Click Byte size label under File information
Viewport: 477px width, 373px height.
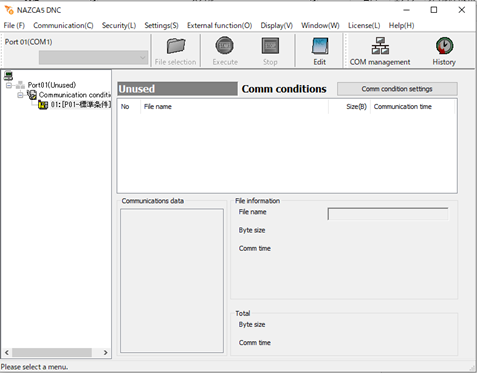pyautogui.click(x=252, y=230)
